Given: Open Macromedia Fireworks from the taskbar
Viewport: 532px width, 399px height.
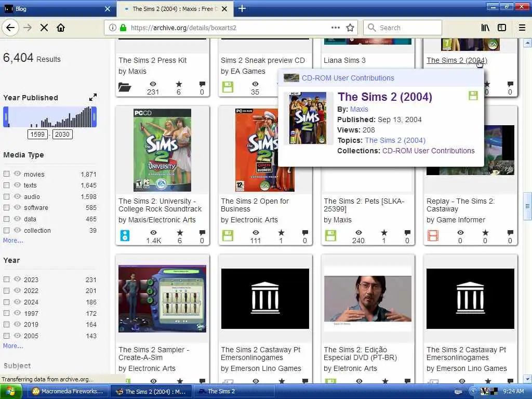Looking at the screenshot, I should (x=68, y=392).
